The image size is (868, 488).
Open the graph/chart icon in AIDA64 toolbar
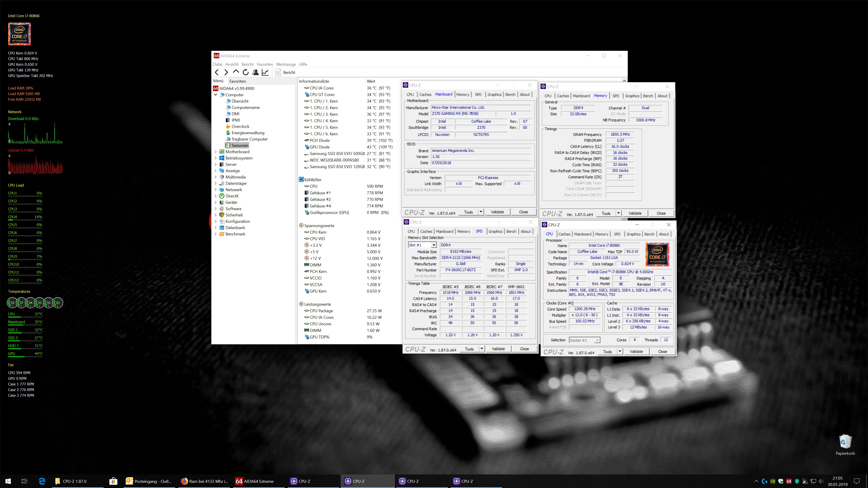pos(265,72)
